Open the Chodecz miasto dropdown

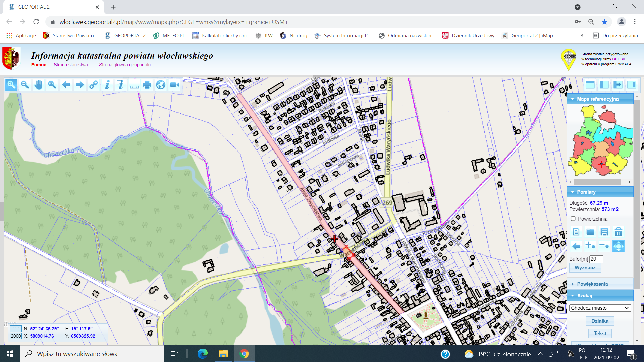pyautogui.click(x=600, y=308)
